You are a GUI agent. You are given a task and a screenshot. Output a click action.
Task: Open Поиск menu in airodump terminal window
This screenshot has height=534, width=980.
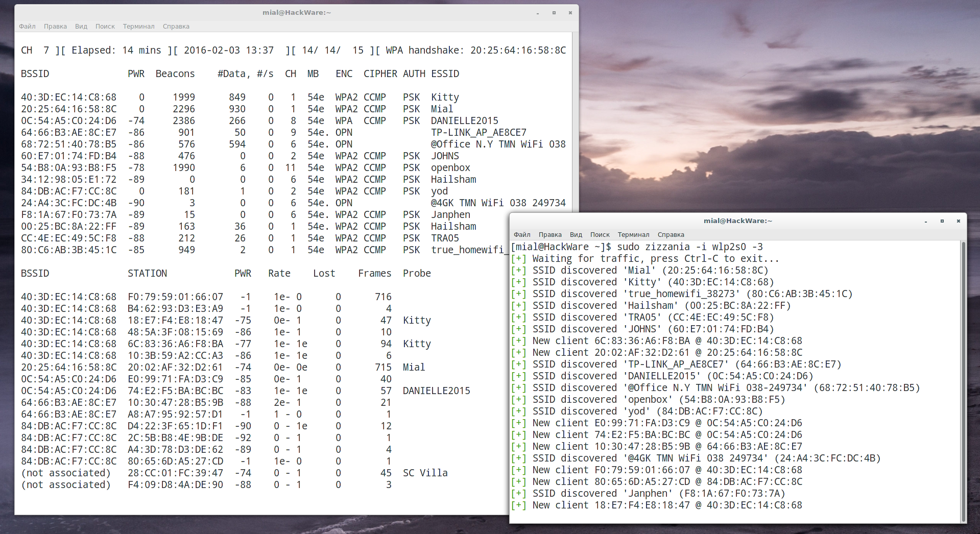pos(105,27)
